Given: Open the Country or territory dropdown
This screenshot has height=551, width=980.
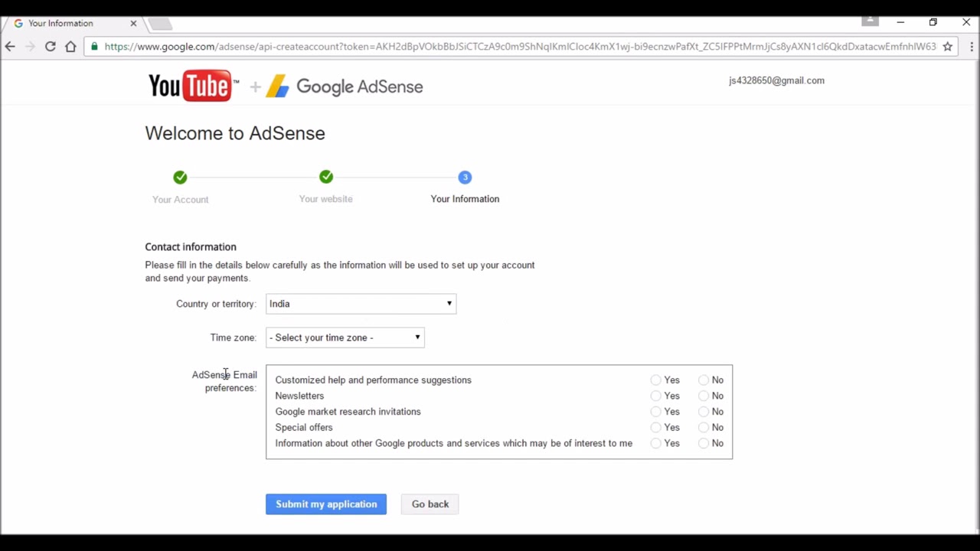Looking at the screenshot, I should tap(361, 304).
